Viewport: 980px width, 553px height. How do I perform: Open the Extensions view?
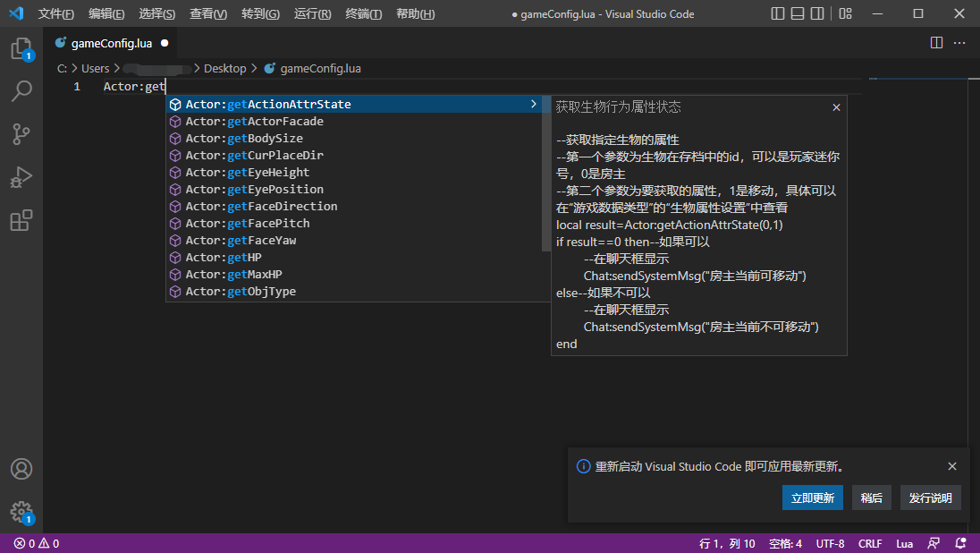point(21,220)
